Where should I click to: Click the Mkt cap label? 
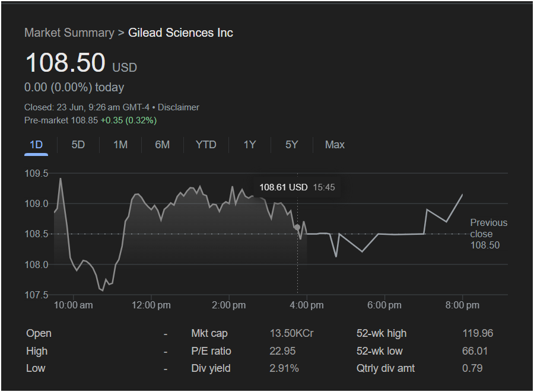pyautogui.click(x=209, y=333)
